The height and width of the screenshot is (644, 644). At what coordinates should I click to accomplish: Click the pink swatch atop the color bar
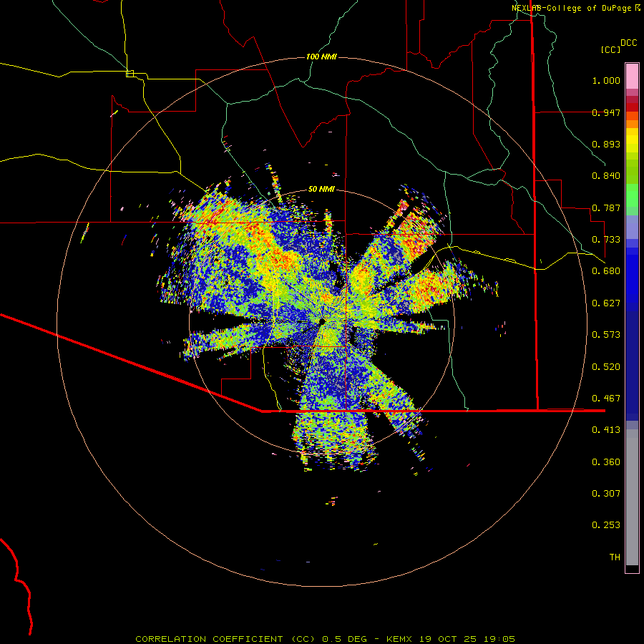click(x=632, y=76)
